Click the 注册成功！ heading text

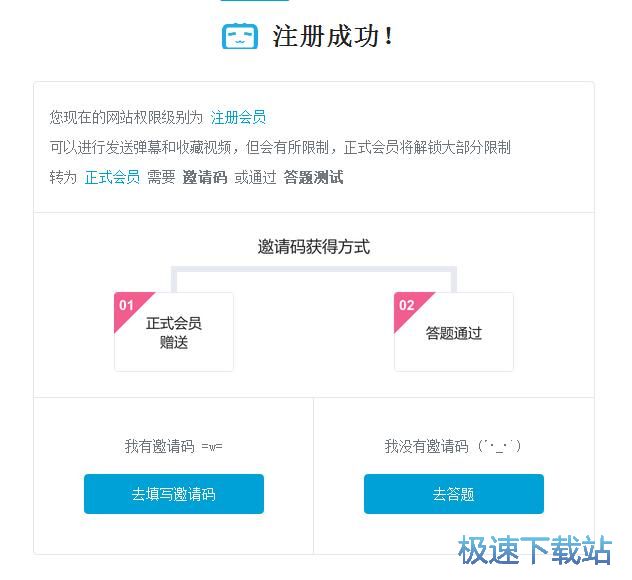click(333, 37)
